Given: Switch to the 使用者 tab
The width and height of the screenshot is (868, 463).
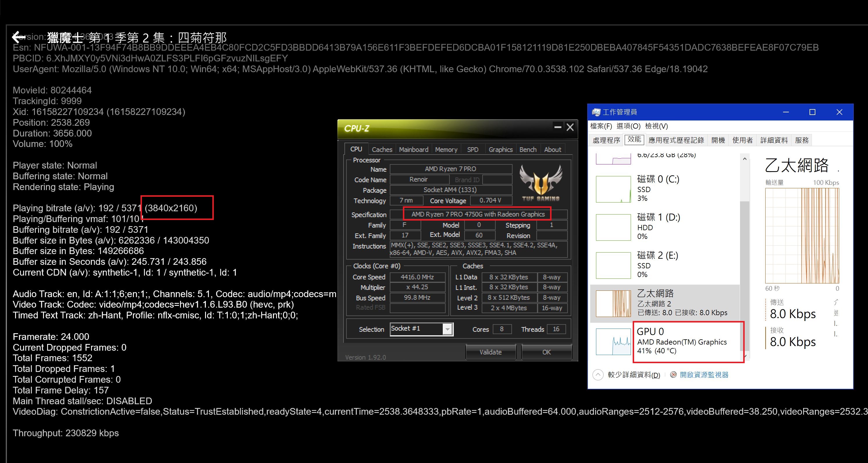Looking at the screenshot, I should (743, 140).
